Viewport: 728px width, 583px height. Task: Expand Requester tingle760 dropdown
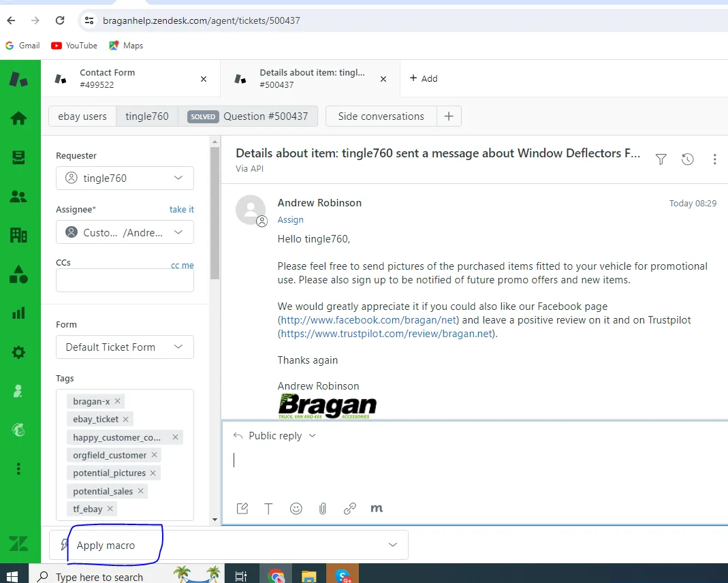(x=125, y=178)
